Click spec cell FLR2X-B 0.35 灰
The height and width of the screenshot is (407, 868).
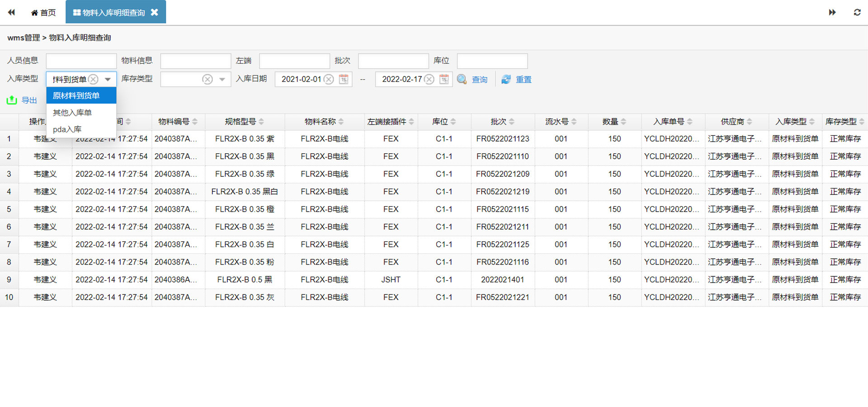[x=245, y=298]
